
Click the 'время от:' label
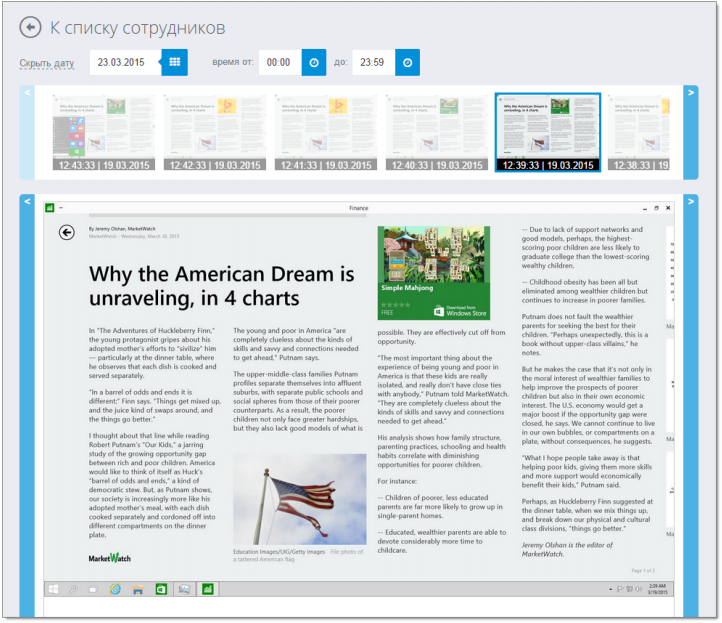click(233, 62)
